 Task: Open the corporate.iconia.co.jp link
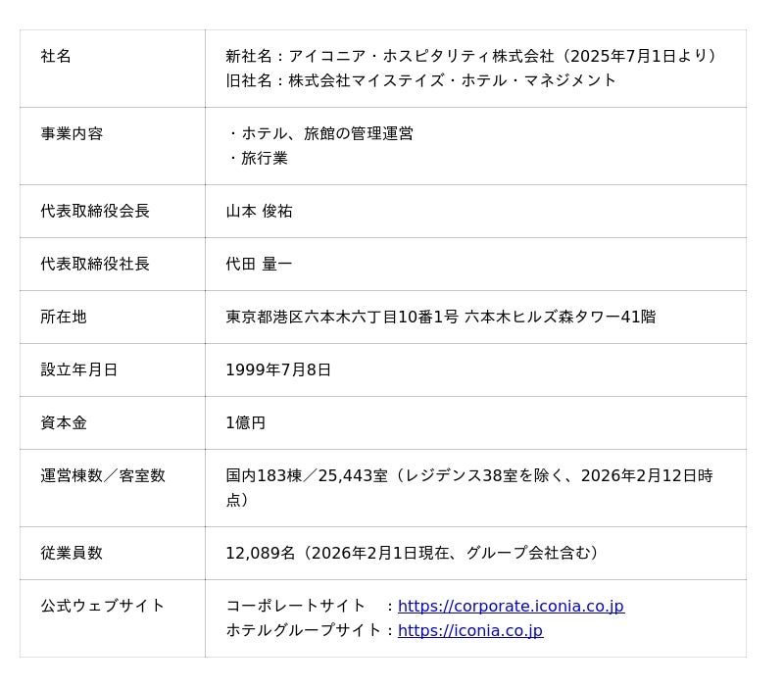point(511,607)
